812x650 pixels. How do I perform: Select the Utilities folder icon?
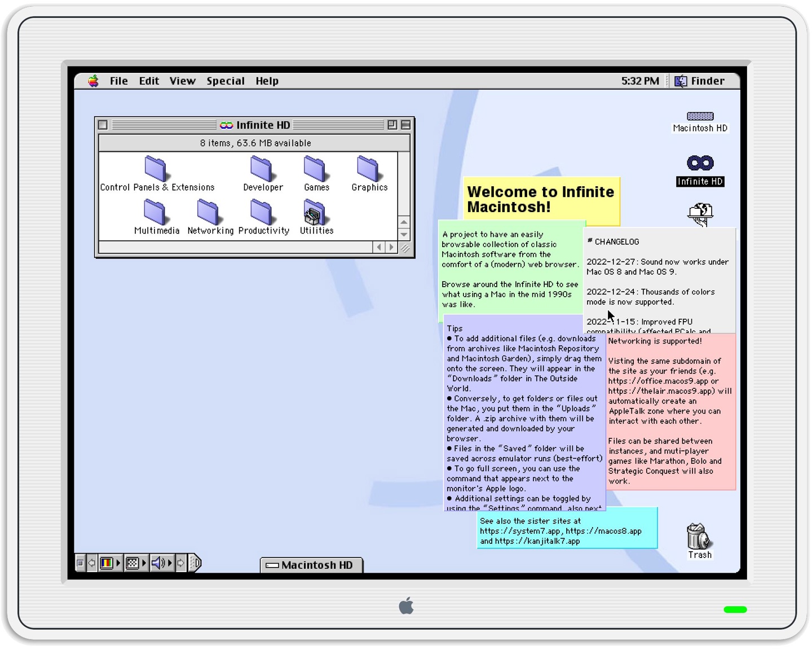314,212
